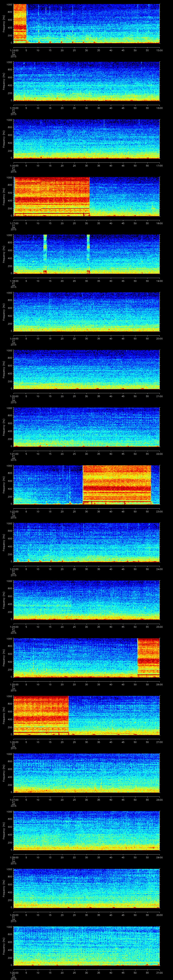The height and width of the screenshot is (980, 173).
Task: Click the 17:00 end time label
Action: [160, 166]
